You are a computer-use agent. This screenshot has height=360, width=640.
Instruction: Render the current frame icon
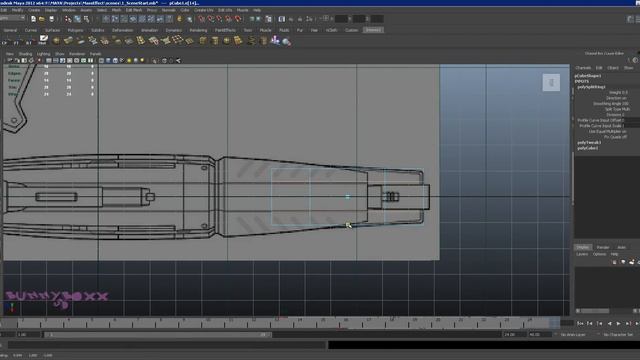click(x=291, y=19)
